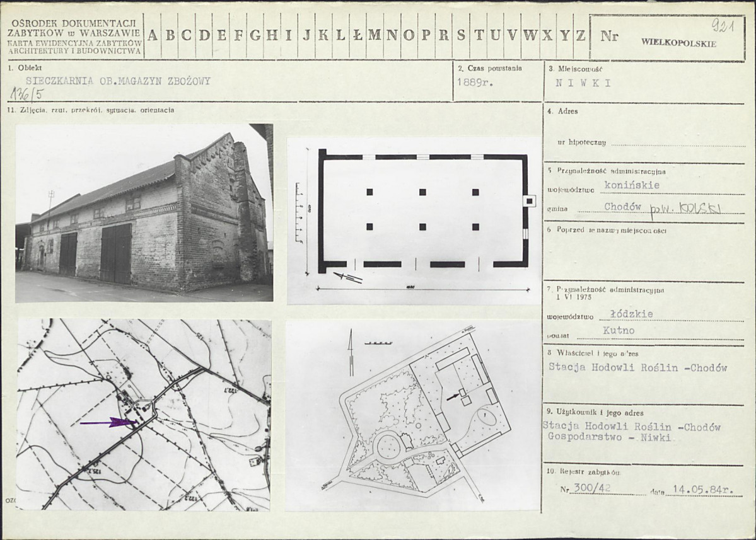
Task: Select letter Z in the alphabet strip
Action: tap(581, 35)
